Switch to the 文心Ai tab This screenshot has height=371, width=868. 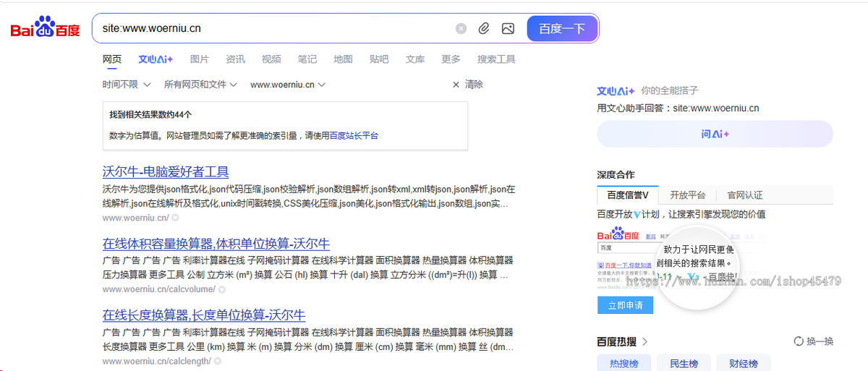point(156,59)
